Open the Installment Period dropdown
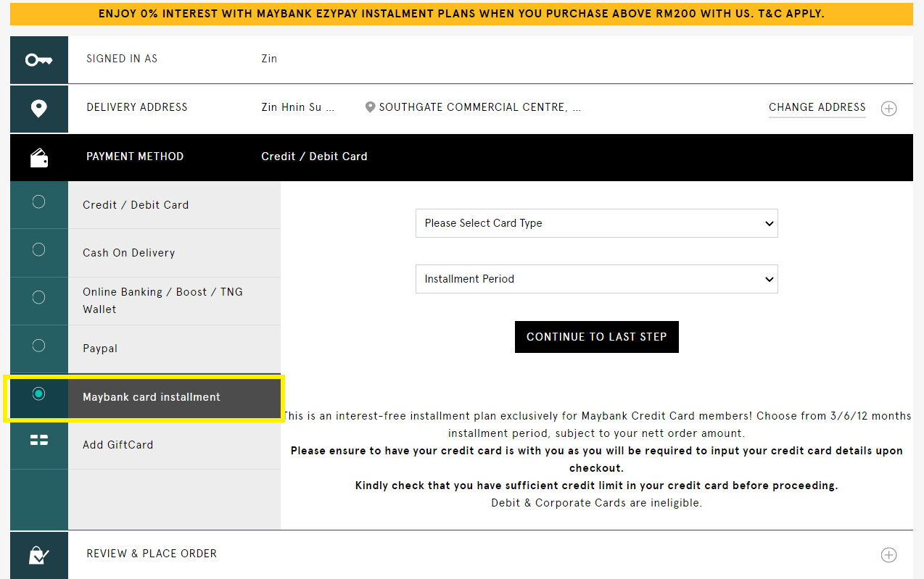 (x=596, y=279)
